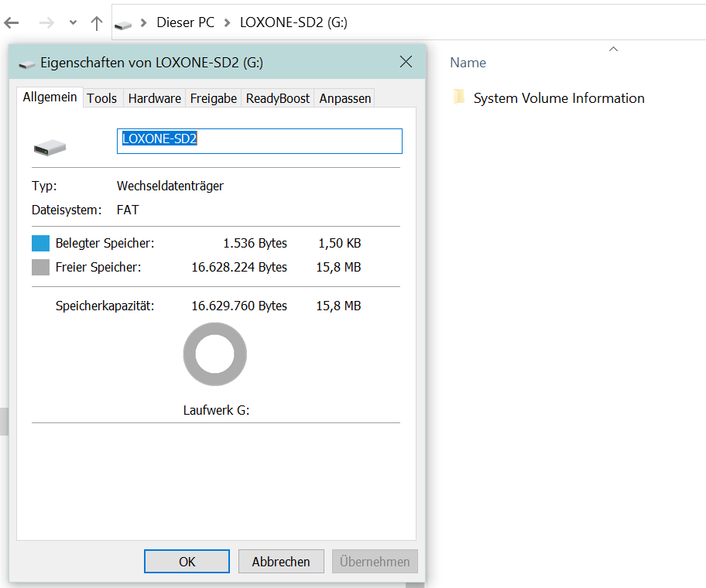Click the System Volume Information folder icon
Image resolution: width=706 pixels, height=588 pixels.
(459, 97)
